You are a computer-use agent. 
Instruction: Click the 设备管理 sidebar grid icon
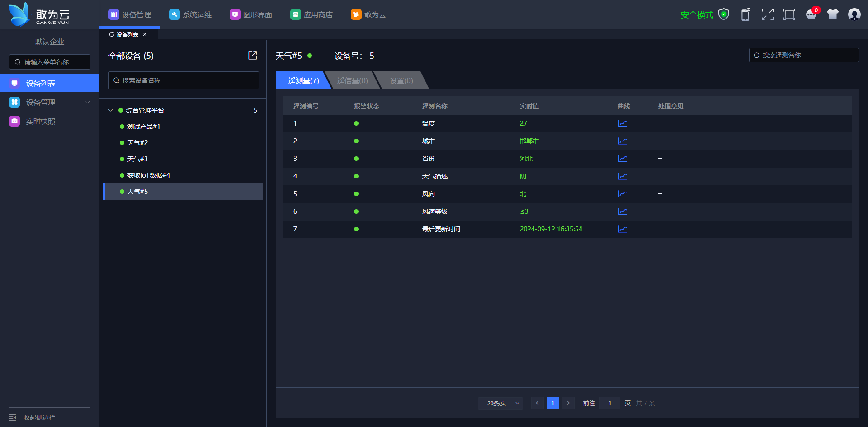[x=14, y=102]
